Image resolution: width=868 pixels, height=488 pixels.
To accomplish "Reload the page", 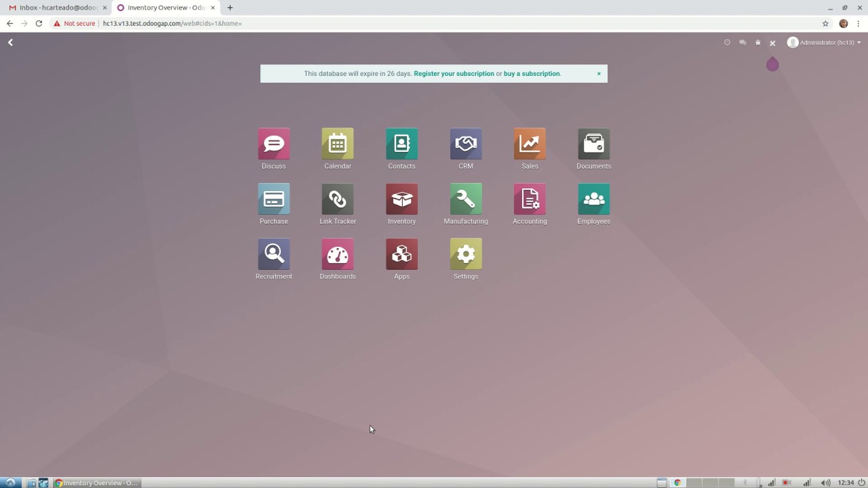I will click(x=39, y=23).
